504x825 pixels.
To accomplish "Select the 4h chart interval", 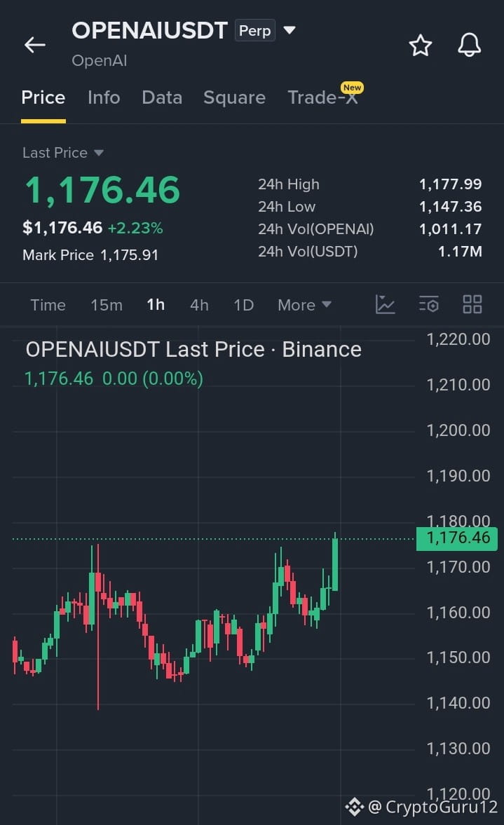I will coord(199,305).
